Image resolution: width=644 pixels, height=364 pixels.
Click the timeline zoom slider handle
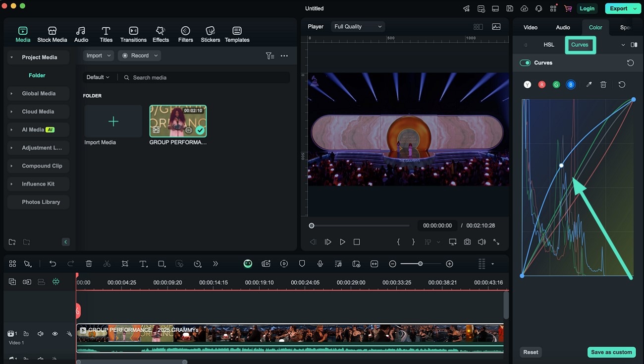pos(420,264)
